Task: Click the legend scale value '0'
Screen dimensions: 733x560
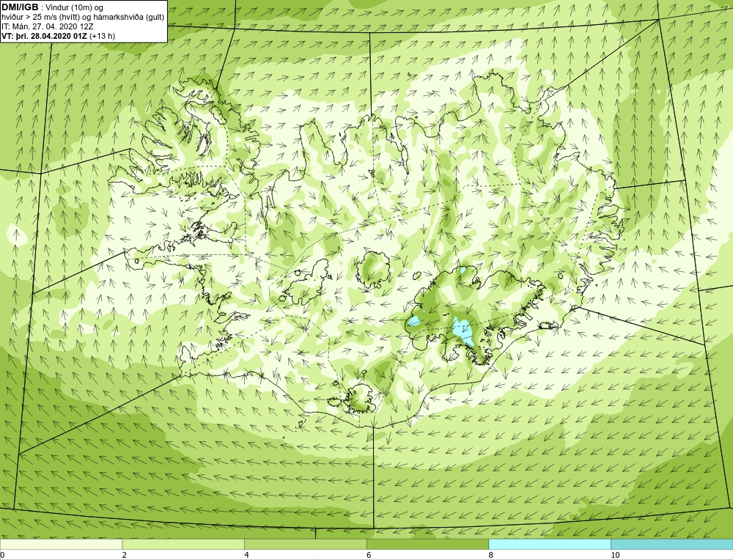Action: (2, 555)
